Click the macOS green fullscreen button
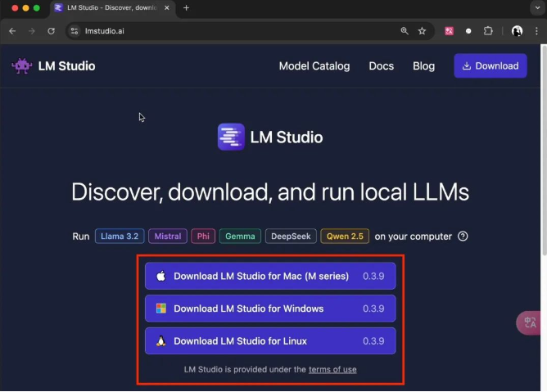The image size is (547, 392). coord(37,7)
